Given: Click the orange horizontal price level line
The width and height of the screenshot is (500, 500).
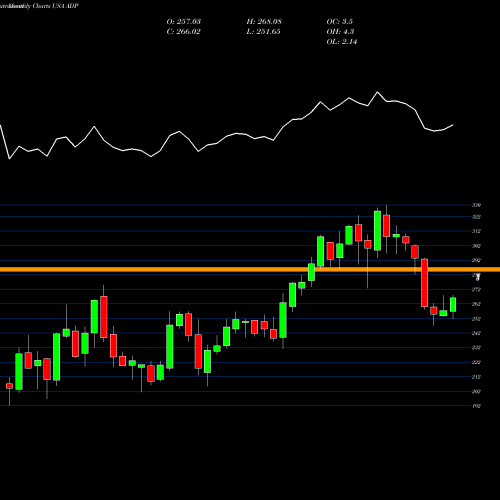Looking at the screenshot, I should pos(250,269).
